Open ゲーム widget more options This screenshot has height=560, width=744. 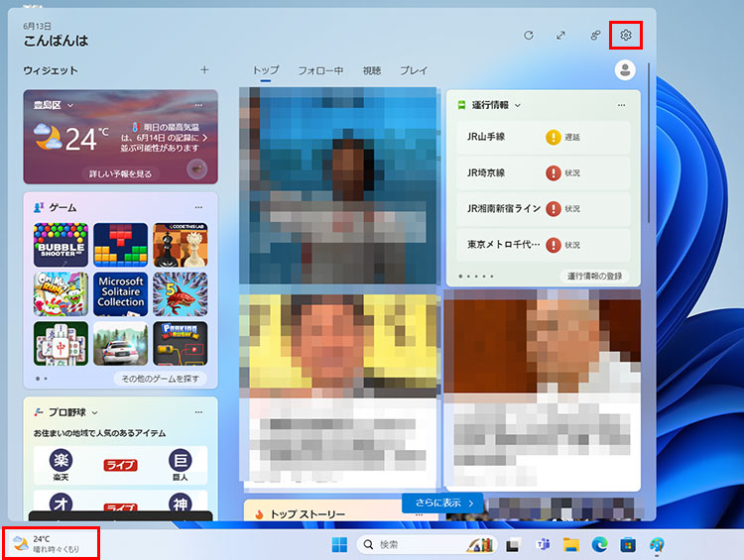coord(198,207)
